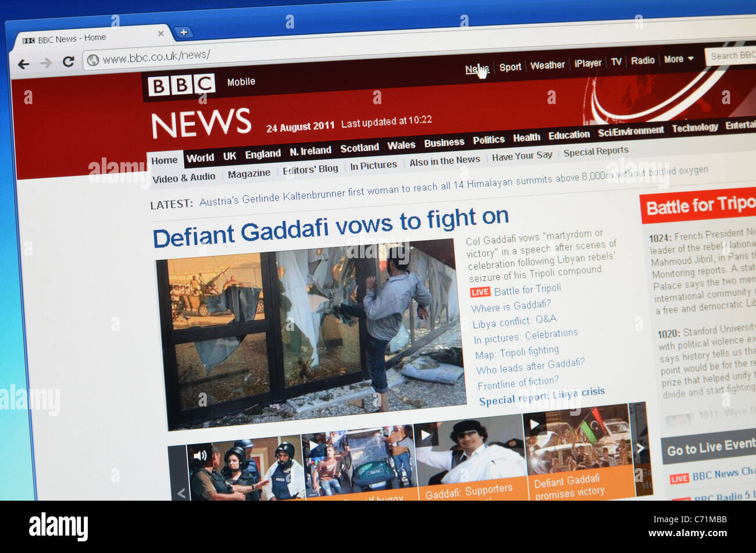Open TV in the BBC top bar

616,62
